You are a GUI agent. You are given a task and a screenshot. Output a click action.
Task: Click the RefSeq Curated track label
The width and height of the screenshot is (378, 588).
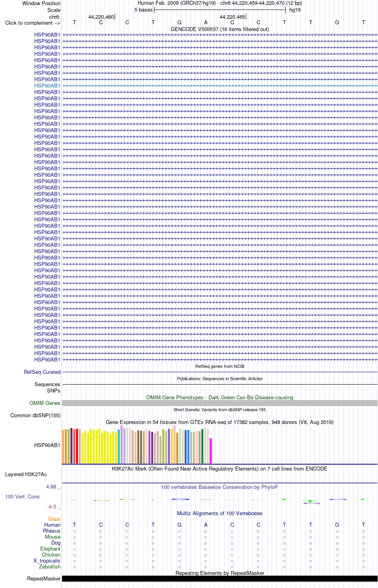pyautogui.click(x=42, y=372)
